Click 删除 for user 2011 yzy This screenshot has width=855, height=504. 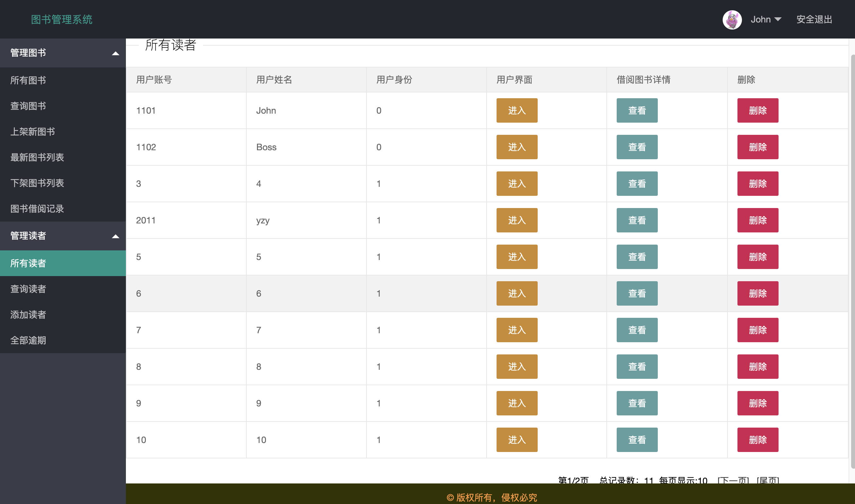(x=757, y=220)
